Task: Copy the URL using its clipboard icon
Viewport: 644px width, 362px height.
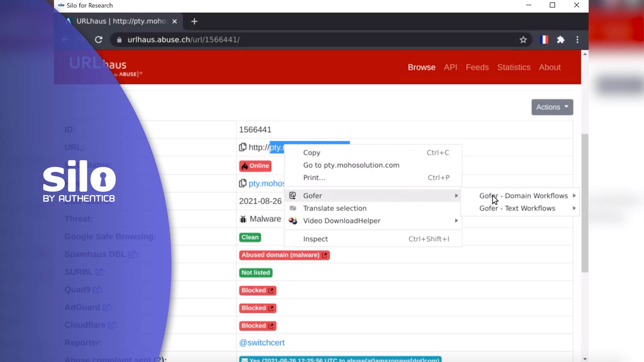Action: pyautogui.click(x=243, y=147)
